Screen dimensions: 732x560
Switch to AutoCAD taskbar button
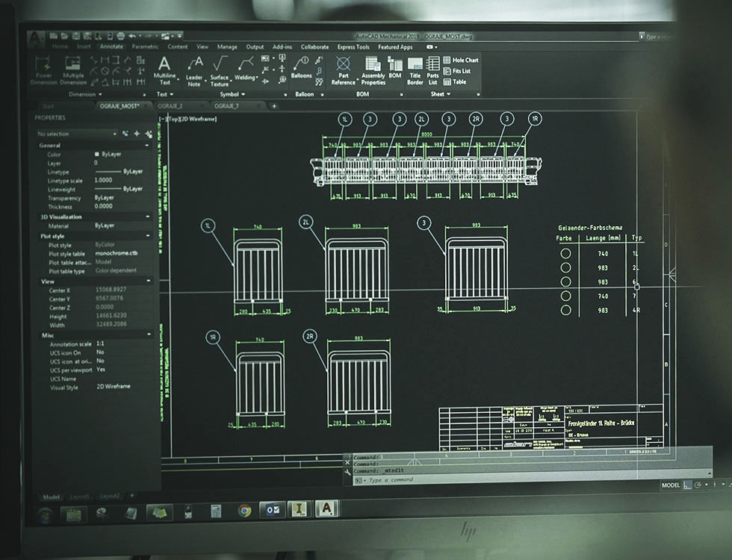[x=327, y=508]
